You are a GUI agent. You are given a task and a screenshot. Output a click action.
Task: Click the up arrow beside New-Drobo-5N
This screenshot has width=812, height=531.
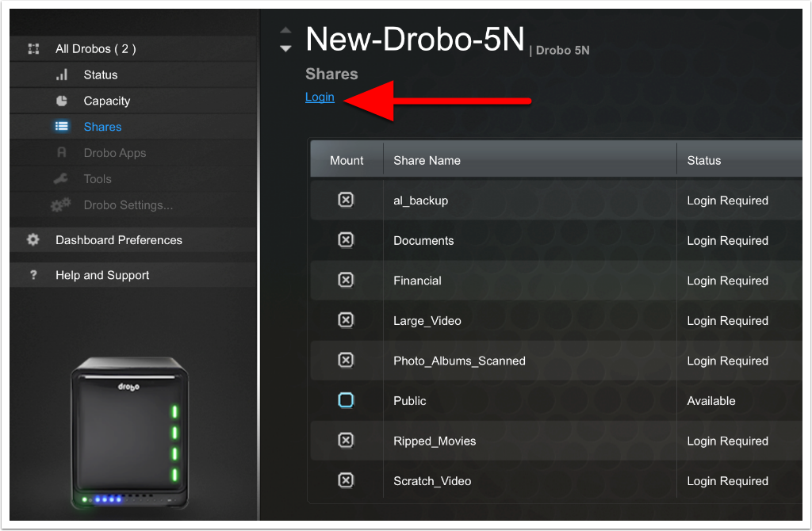point(285,32)
